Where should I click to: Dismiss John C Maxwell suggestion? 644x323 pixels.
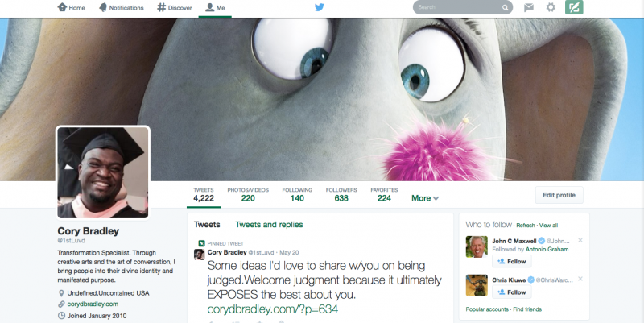tap(580, 241)
